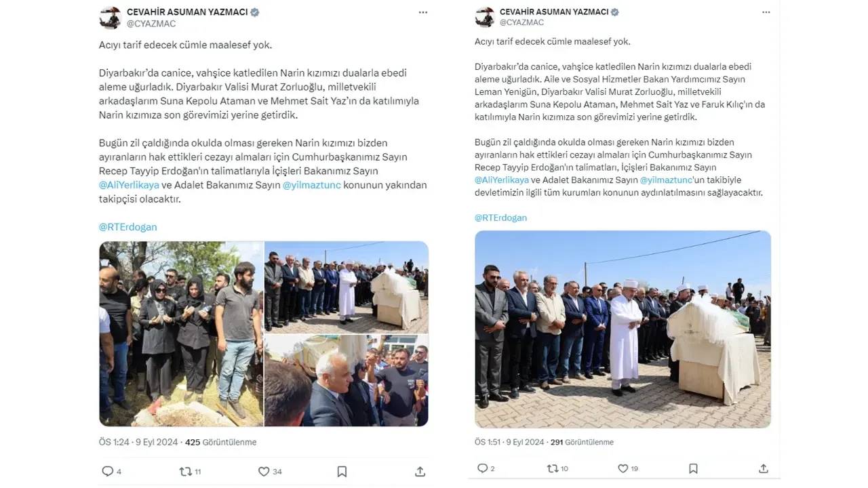Open right tweet's funeral prayer photo
The image size is (868, 488).
(x=623, y=329)
